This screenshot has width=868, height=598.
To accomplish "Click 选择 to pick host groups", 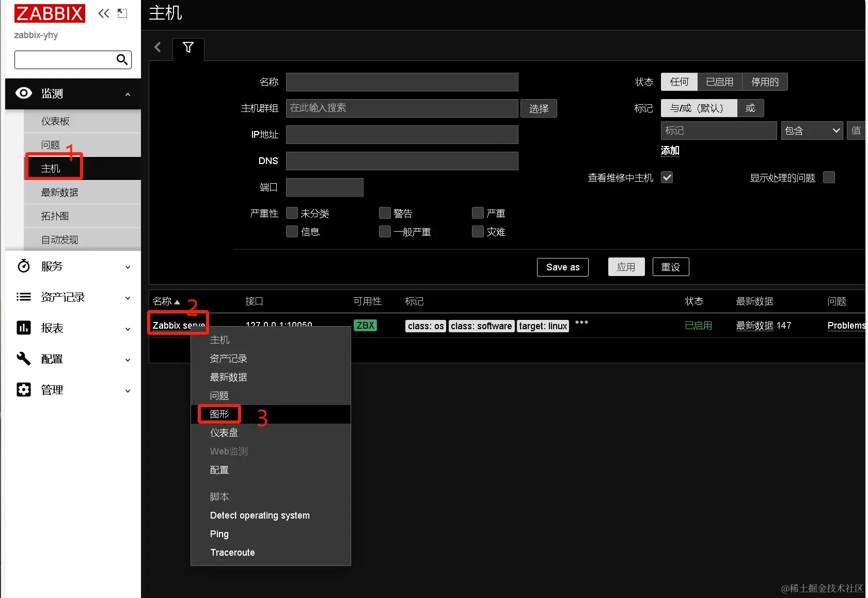I will (x=539, y=108).
